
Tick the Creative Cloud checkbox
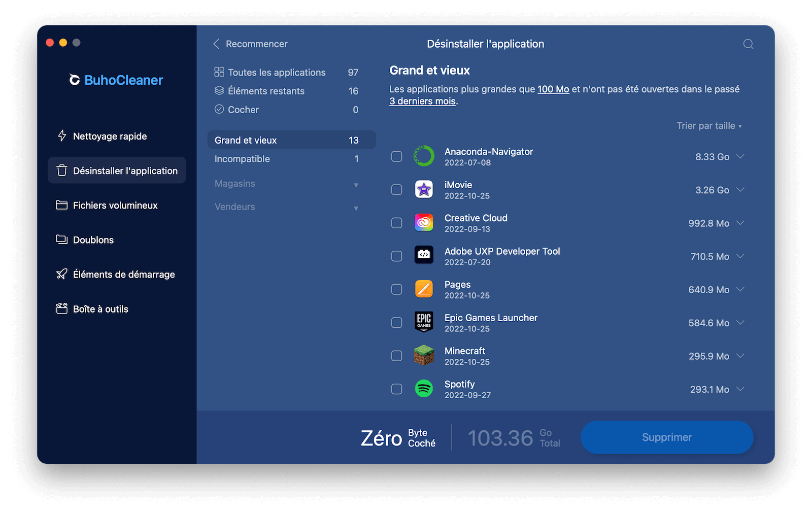[x=397, y=223]
